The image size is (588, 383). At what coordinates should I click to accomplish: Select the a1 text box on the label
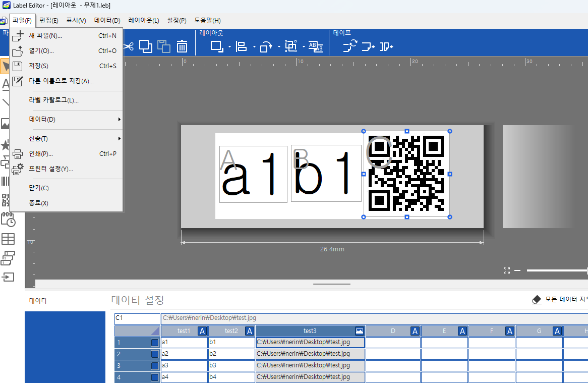(254, 175)
